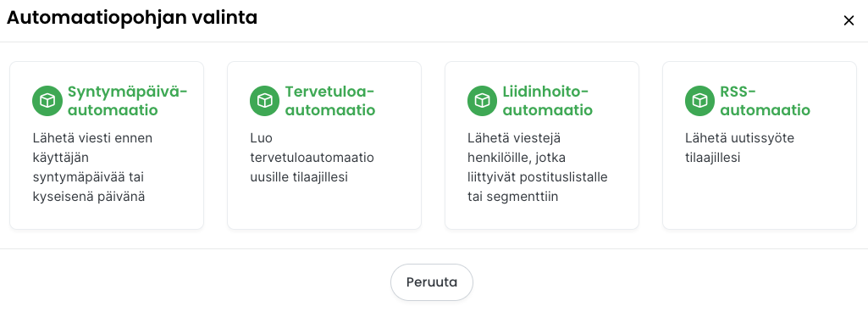Pick the Liidinhoito template card's empty area

[542, 217]
